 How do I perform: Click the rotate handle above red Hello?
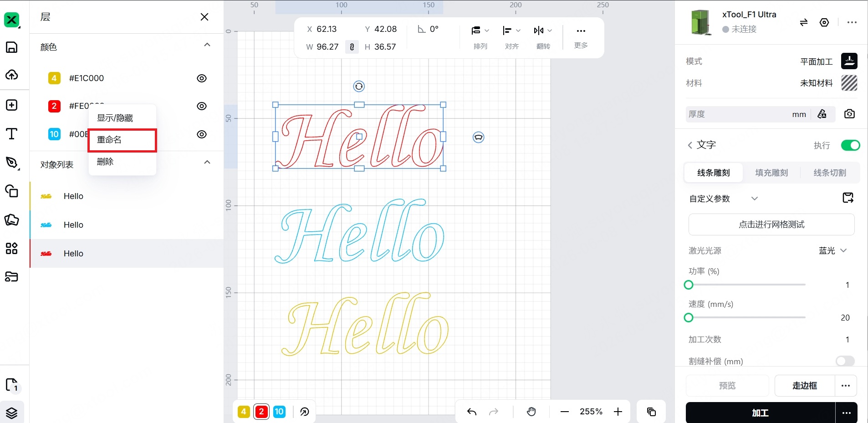click(359, 87)
